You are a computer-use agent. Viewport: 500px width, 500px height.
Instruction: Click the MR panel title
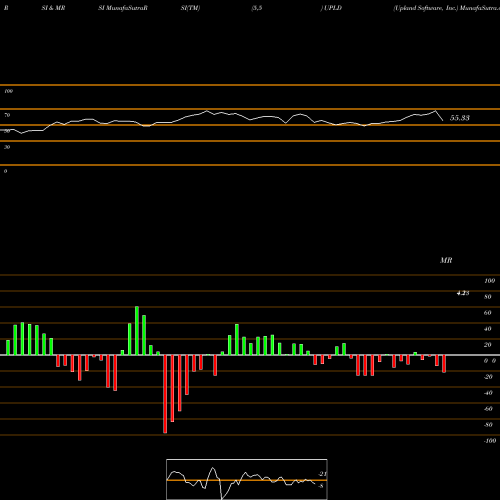[446, 260]
